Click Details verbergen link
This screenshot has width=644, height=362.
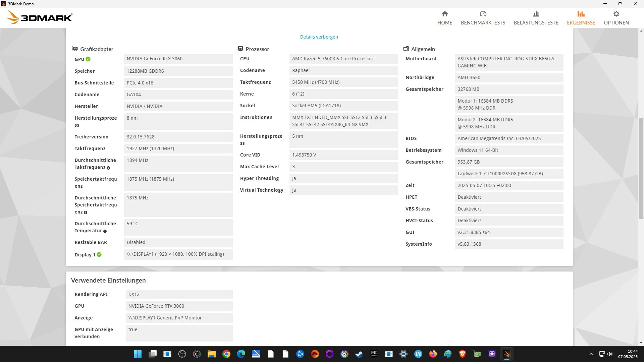click(319, 37)
